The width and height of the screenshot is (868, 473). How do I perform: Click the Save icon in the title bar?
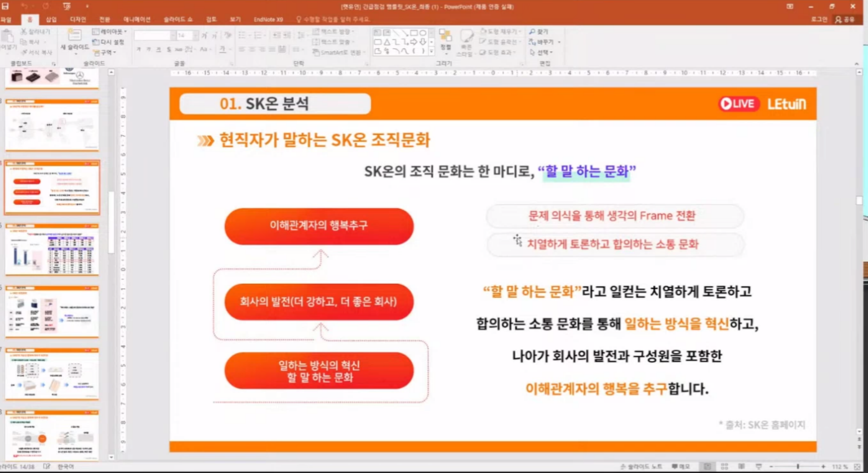5,6
